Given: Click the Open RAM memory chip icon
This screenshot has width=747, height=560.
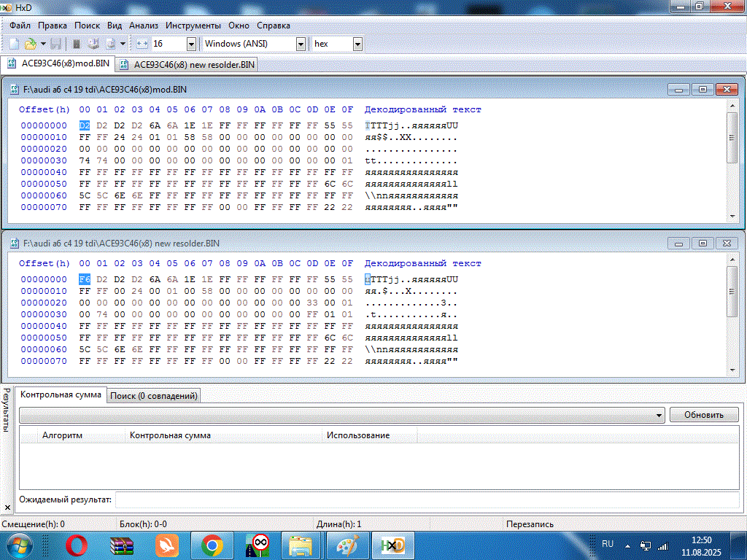Looking at the screenshot, I should [x=76, y=44].
